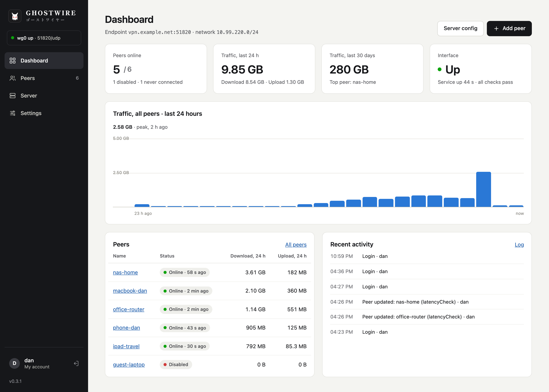
Task: Click the 04:23 PM Login · dan entry
Action: pyautogui.click(x=427, y=332)
